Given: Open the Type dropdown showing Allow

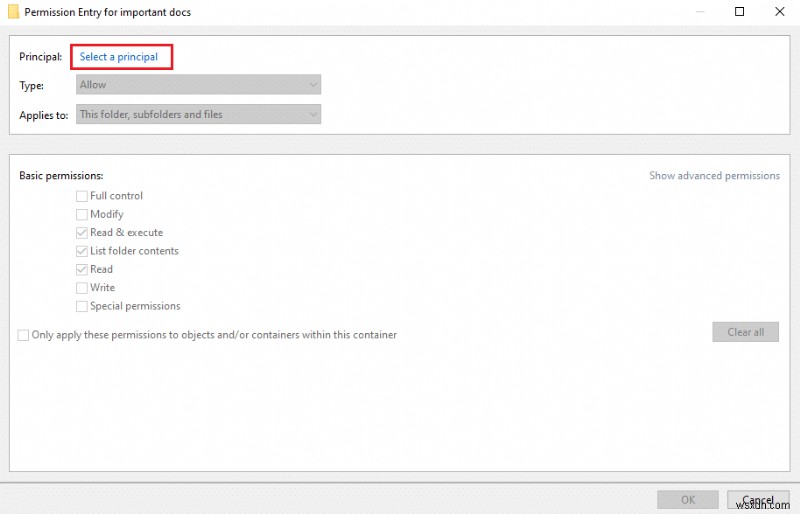Looking at the screenshot, I should tap(198, 85).
